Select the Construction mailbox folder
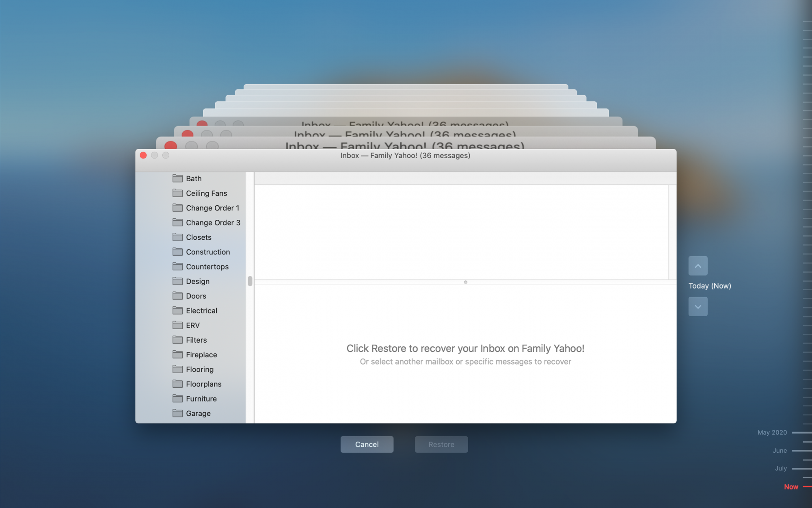Viewport: 812px width, 508px height. 207,252
